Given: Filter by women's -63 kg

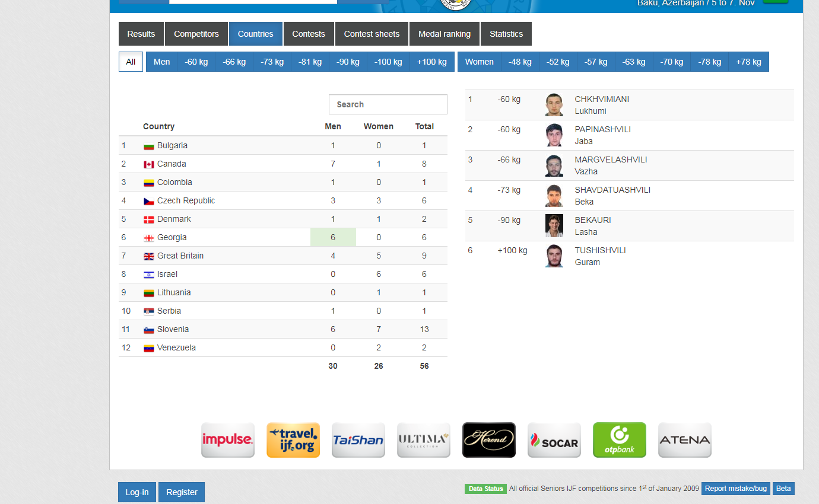Looking at the screenshot, I should tap(634, 62).
